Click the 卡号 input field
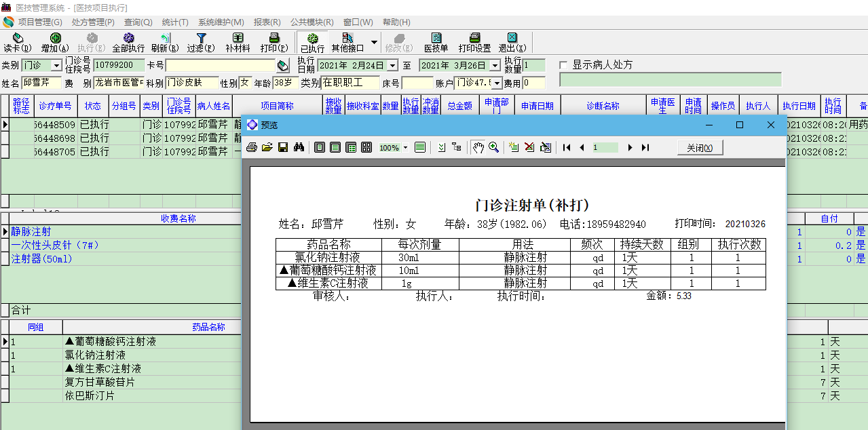Viewport: 868px width, 430px height. pos(221,66)
